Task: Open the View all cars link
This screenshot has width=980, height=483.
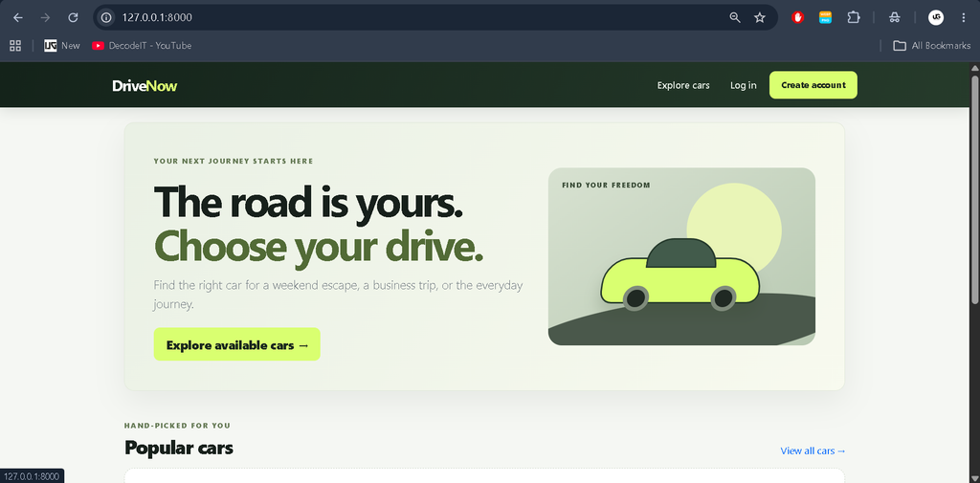Action: pyautogui.click(x=813, y=450)
